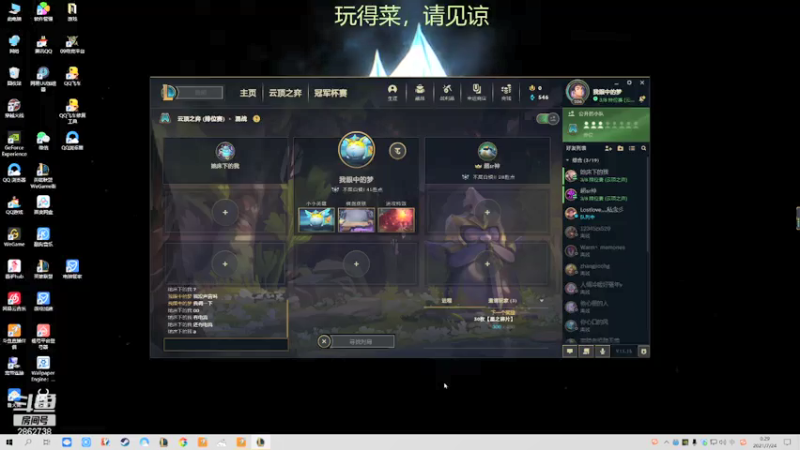The image size is (800, 450).
Task: Open Steam from the taskbar
Action: (125, 442)
